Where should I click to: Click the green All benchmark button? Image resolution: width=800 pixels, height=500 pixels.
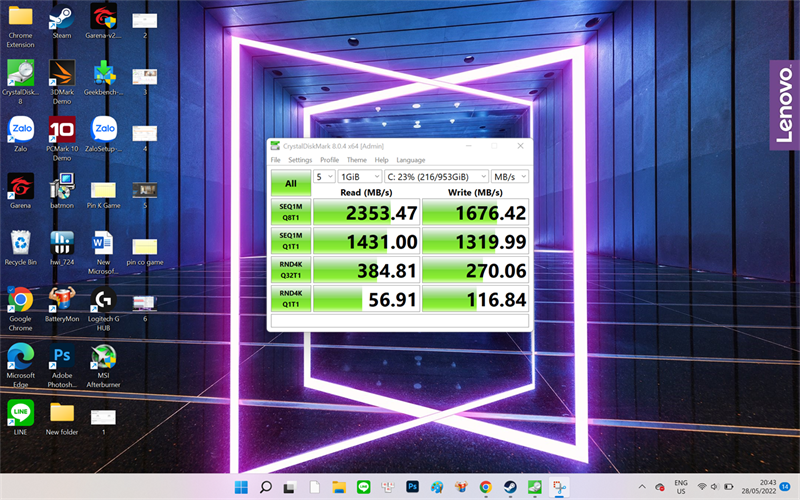pos(291,183)
